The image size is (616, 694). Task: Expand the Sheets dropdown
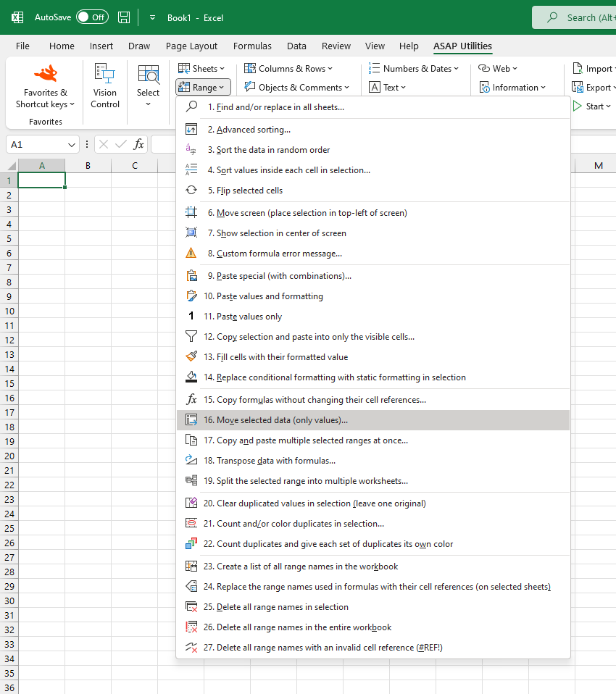(x=201, y=69)
